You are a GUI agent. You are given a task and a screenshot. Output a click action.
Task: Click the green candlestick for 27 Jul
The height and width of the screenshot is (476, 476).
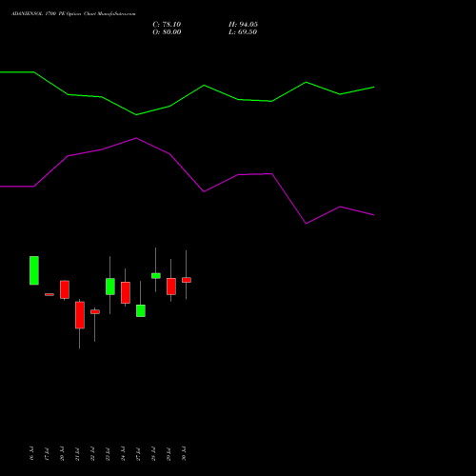pos(141,310)
